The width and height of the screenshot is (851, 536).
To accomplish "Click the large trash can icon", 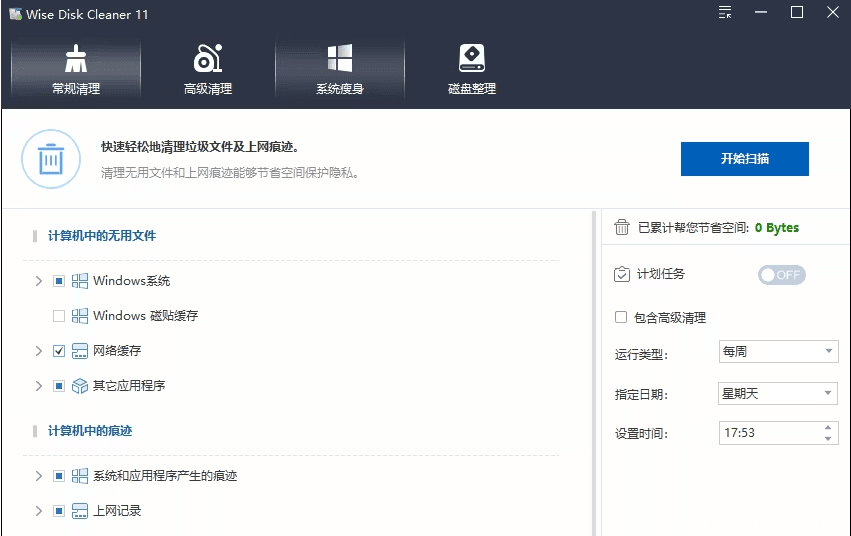I will coord(51,159).
